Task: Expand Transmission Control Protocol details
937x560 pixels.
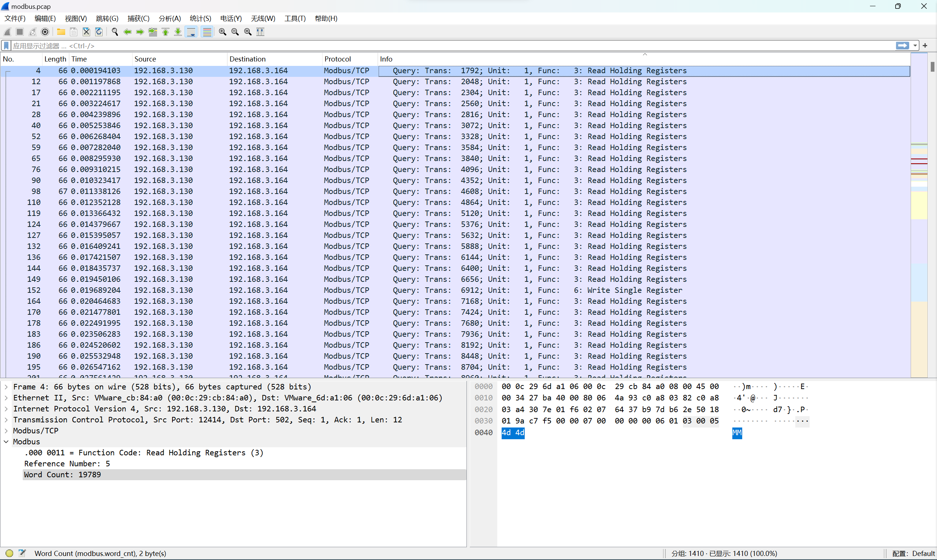Action: click(6, 419)
